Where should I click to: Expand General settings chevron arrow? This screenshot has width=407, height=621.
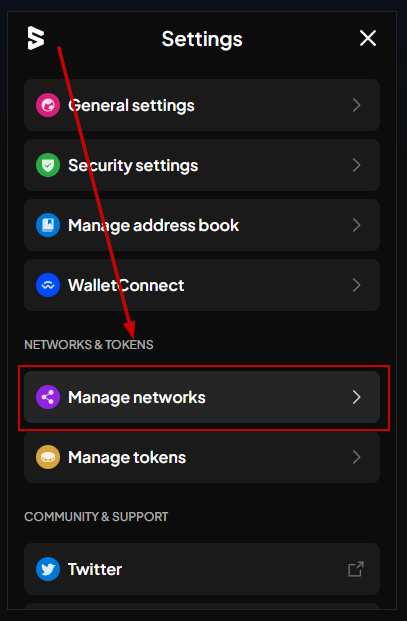click(x=357, y=105)
